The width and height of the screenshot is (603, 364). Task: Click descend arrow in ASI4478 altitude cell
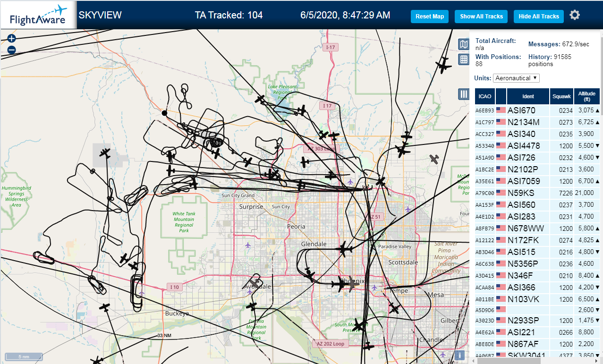click(598, 146)
